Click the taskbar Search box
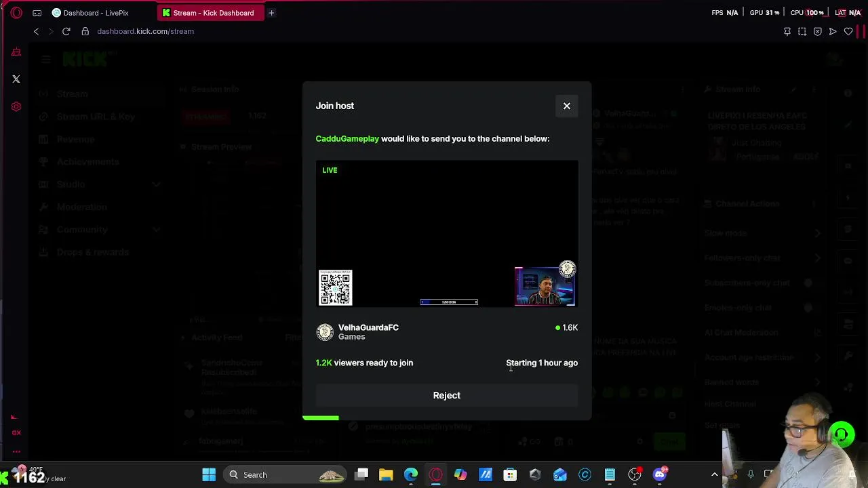This screenshot has width=868, height=488. tap(285, 475)
